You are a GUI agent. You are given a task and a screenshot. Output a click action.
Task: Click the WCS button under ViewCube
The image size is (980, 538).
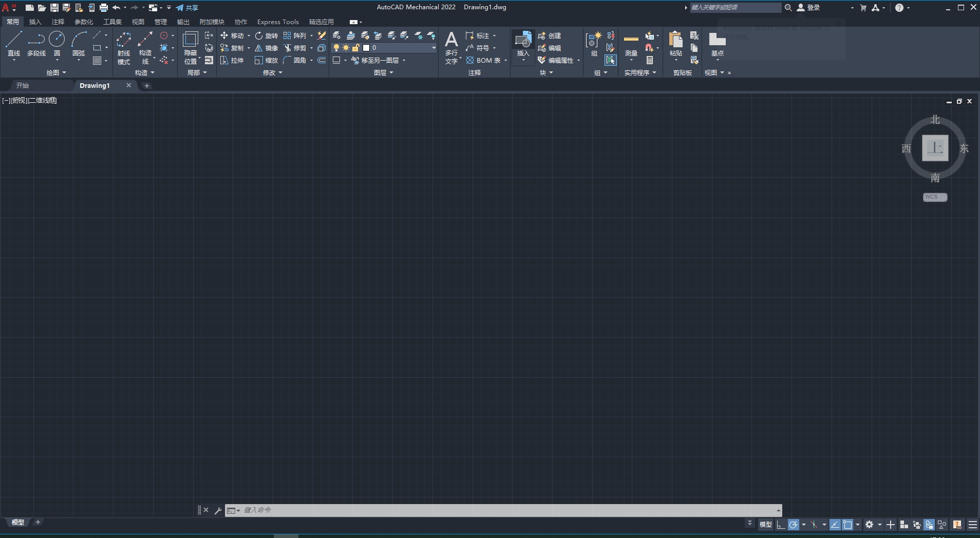point(935,197)
